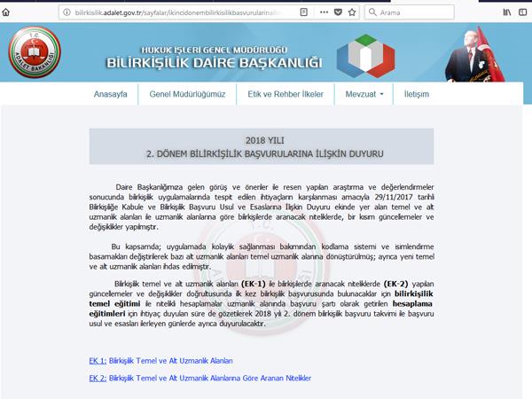Screen dimensions: 532x399
Task: Click the Arama search input field
Action: [x=410, y=12]
